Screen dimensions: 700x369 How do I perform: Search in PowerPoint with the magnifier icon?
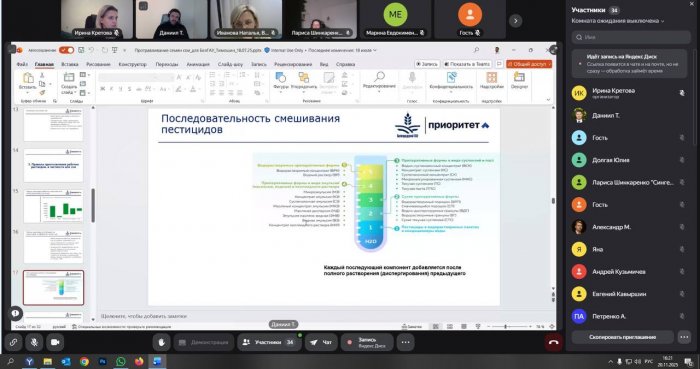(x=476, y=50)
